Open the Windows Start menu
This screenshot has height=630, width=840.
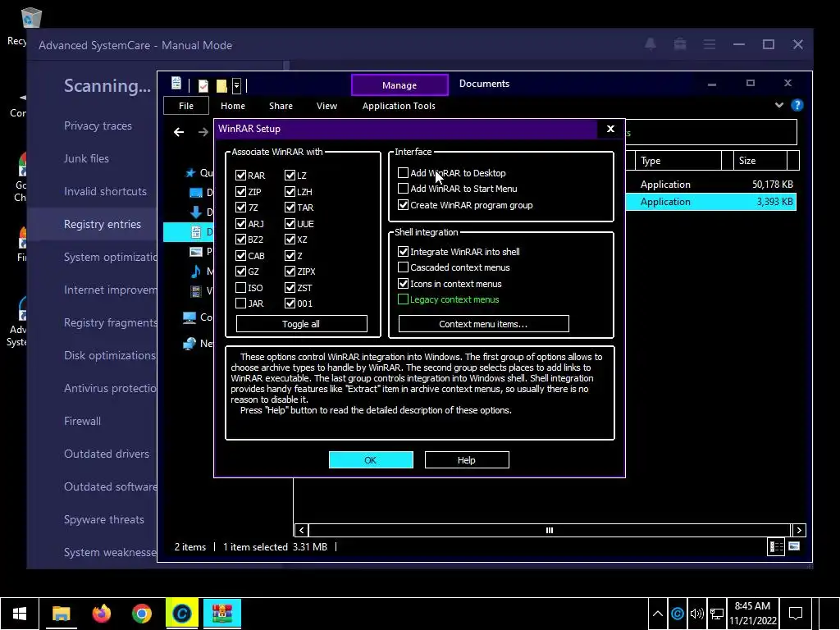tap(20, 614)
